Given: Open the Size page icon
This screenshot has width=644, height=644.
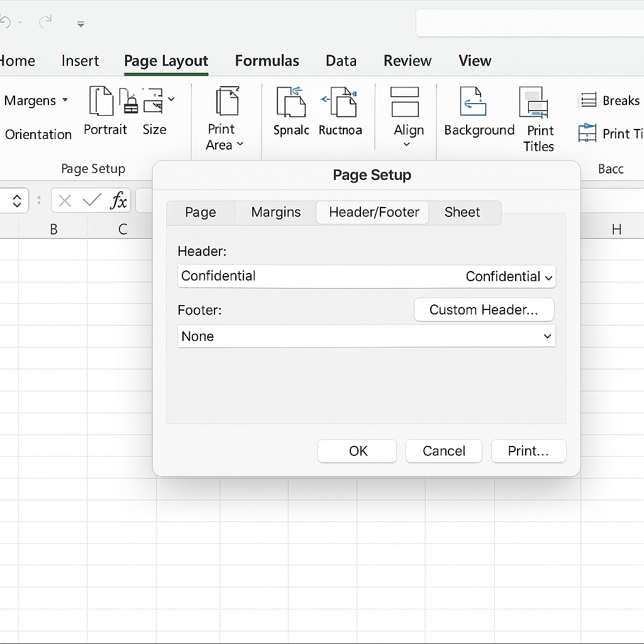Looking at the screenshot, I should [154, 102].
